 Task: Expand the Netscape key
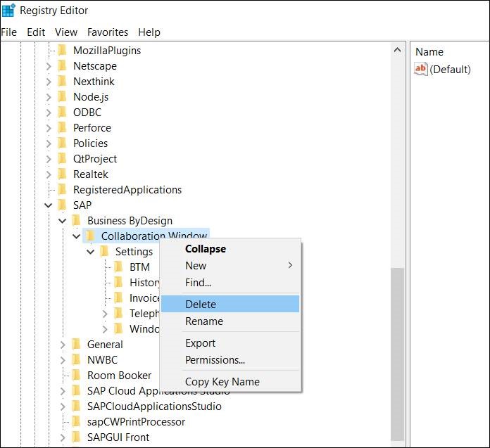[49, 66]
